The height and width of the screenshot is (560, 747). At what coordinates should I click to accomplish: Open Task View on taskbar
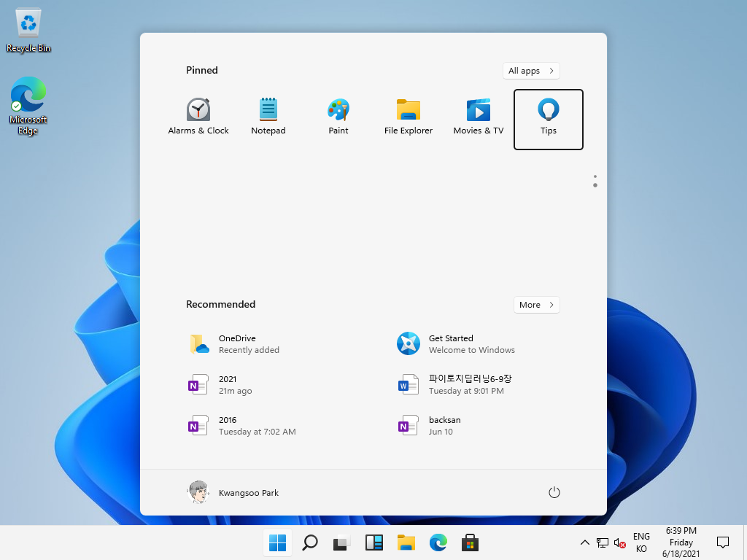(341, 542)
